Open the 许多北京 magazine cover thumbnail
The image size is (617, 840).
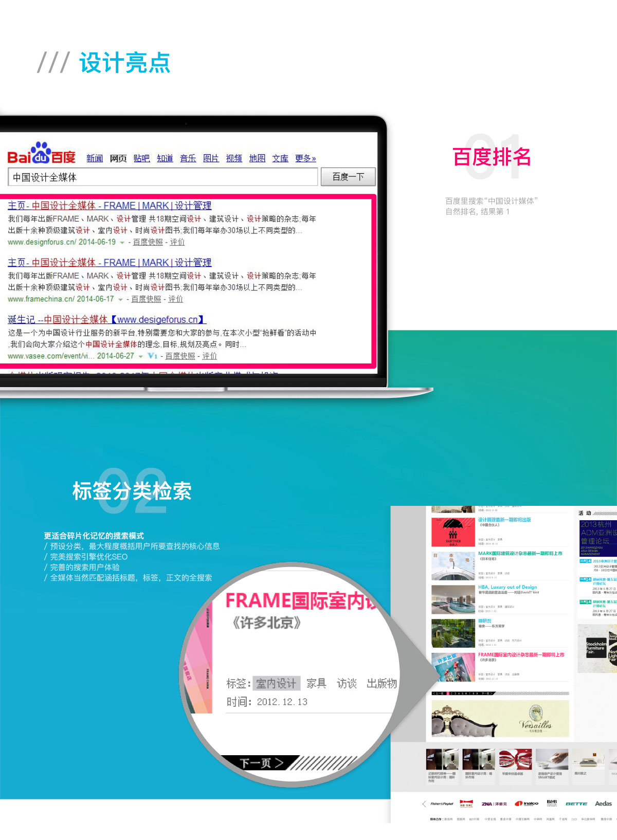point(453,667)
